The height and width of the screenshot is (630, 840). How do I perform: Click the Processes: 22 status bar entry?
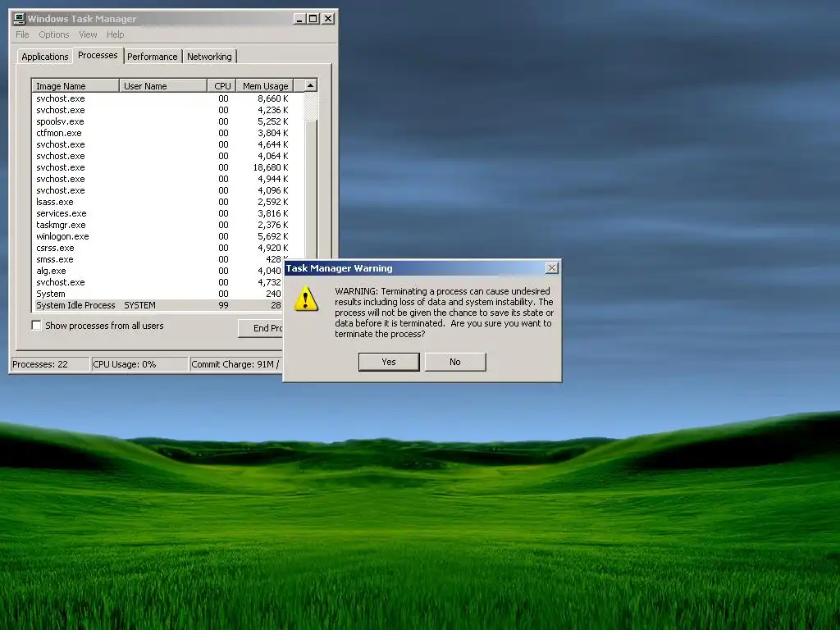tap(50, 364)
